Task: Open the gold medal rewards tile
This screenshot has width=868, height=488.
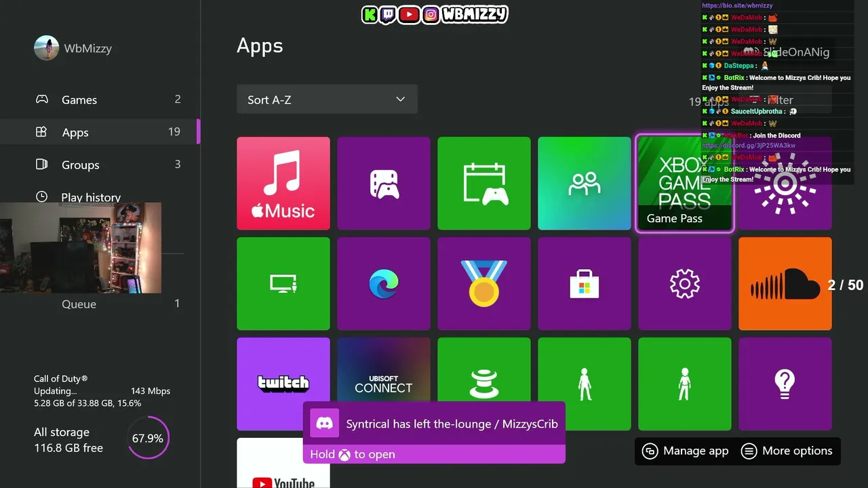Action: (484, 284)
